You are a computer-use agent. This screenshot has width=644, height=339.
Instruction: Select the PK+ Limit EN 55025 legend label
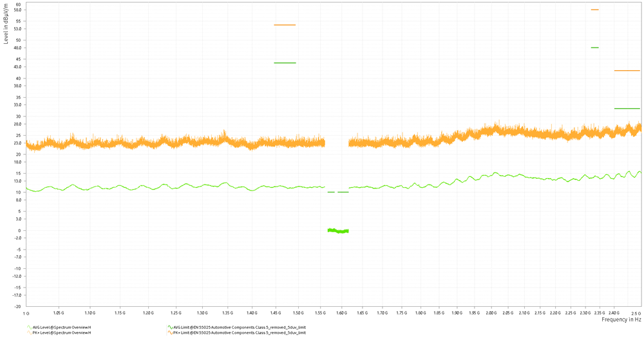click(238, 333)
